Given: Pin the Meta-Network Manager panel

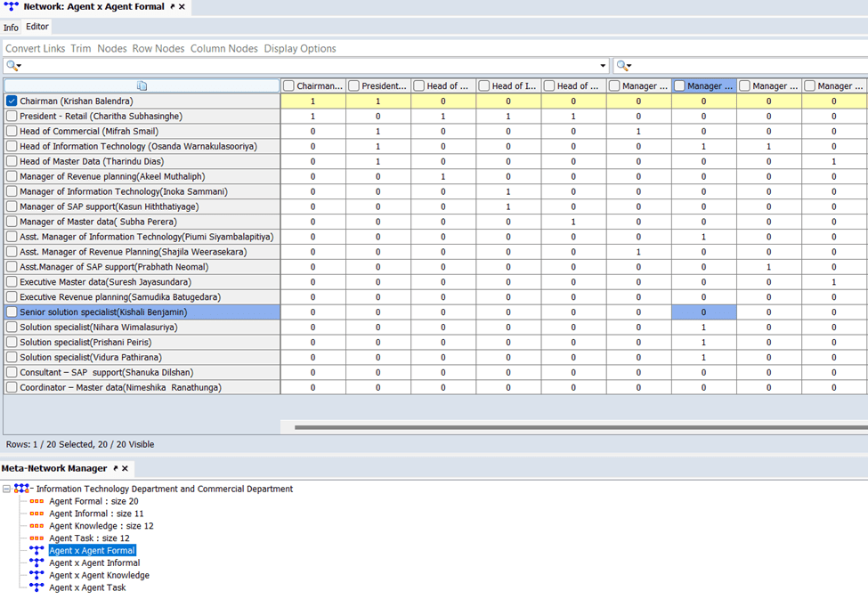Looking at the screenshot, I should click(115, 468).
